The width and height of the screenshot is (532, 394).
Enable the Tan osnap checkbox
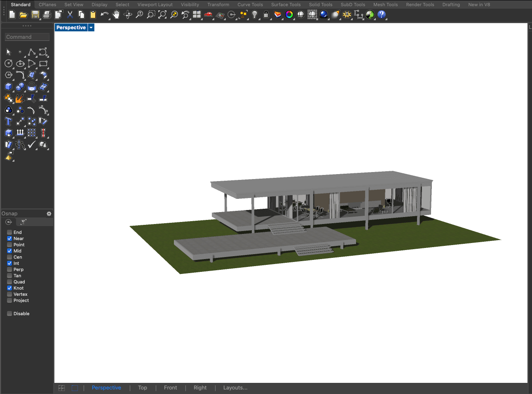coord(9,276)
